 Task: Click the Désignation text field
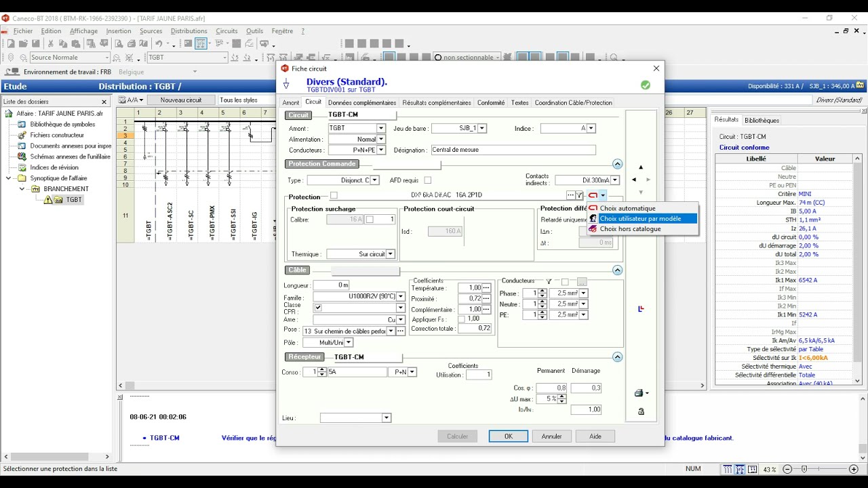pyautogui.click(x=513, y=150)
